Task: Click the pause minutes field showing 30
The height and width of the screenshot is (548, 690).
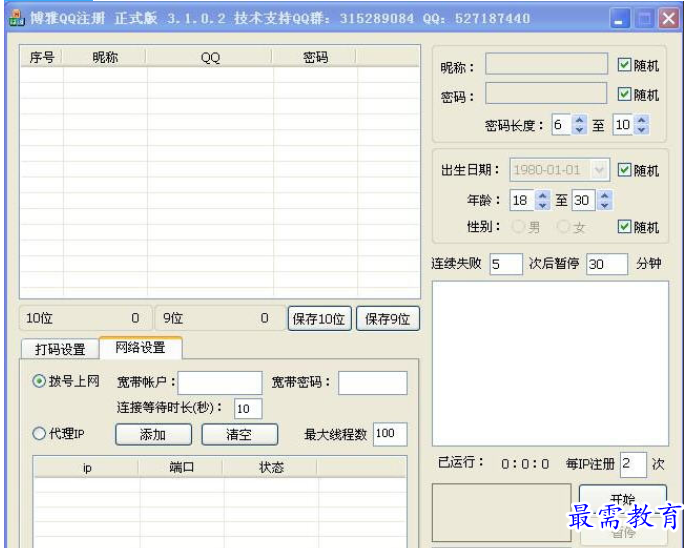Action: point(607,264)
